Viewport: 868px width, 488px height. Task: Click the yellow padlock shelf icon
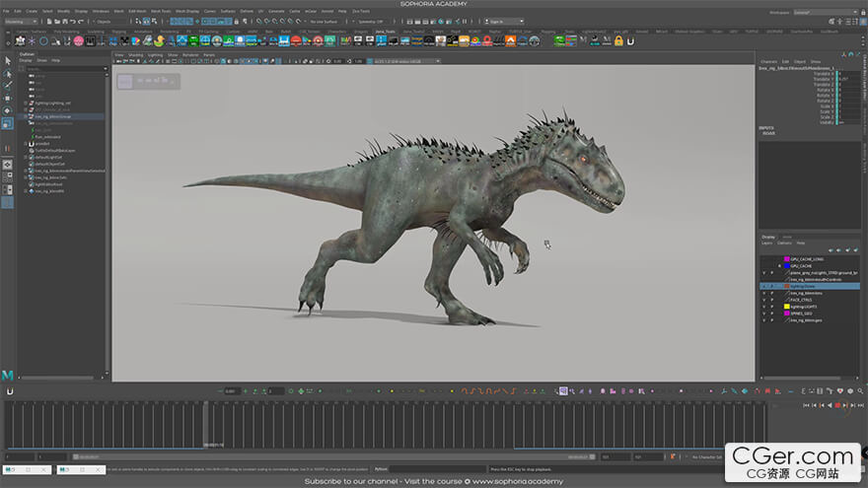618,41
